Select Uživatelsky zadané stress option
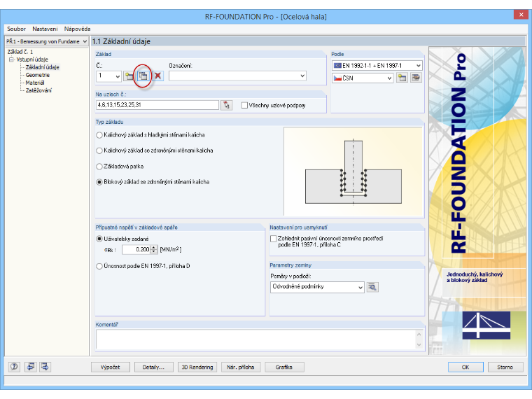 coord(99,239)
